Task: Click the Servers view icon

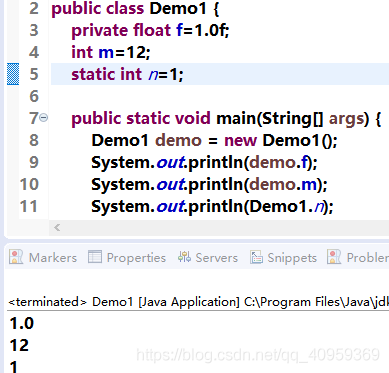Action: [184, 257]
